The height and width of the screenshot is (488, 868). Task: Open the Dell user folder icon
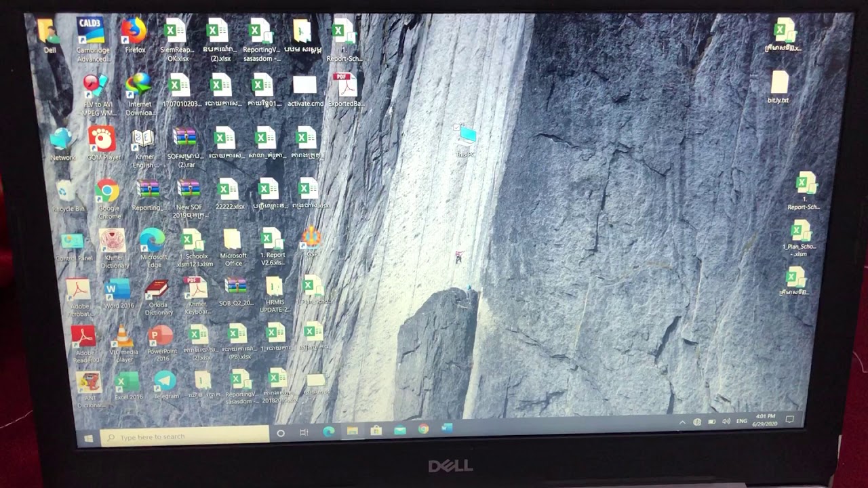(x=47, y=34)
